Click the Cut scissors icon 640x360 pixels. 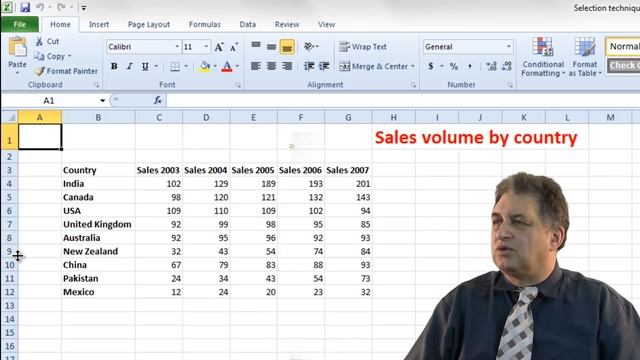[x=39, y=41]
